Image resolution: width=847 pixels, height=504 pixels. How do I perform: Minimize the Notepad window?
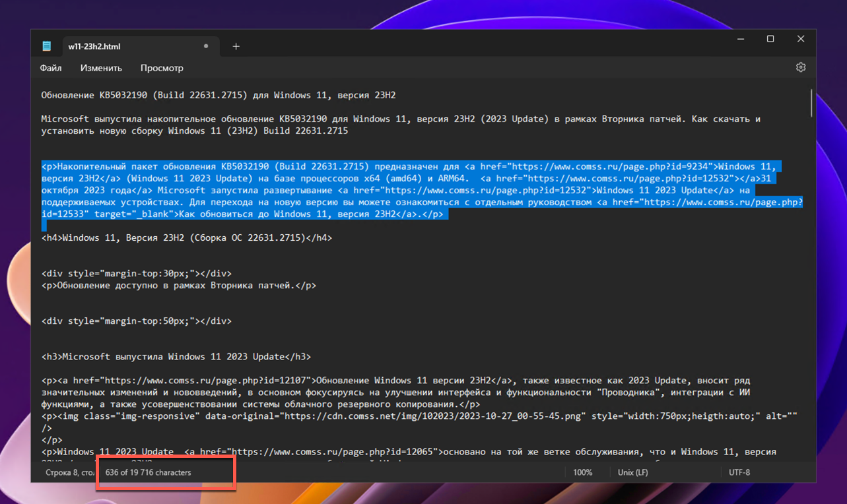point(740,40)
